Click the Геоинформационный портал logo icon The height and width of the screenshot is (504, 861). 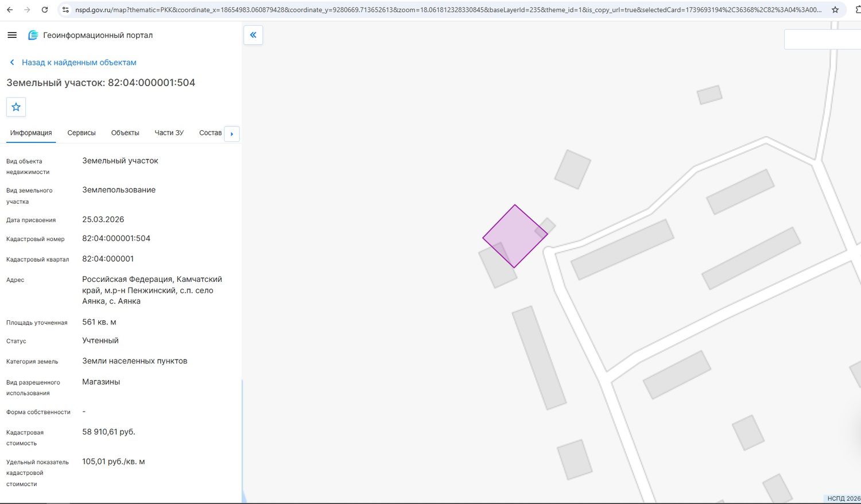(x=33, y=35)
